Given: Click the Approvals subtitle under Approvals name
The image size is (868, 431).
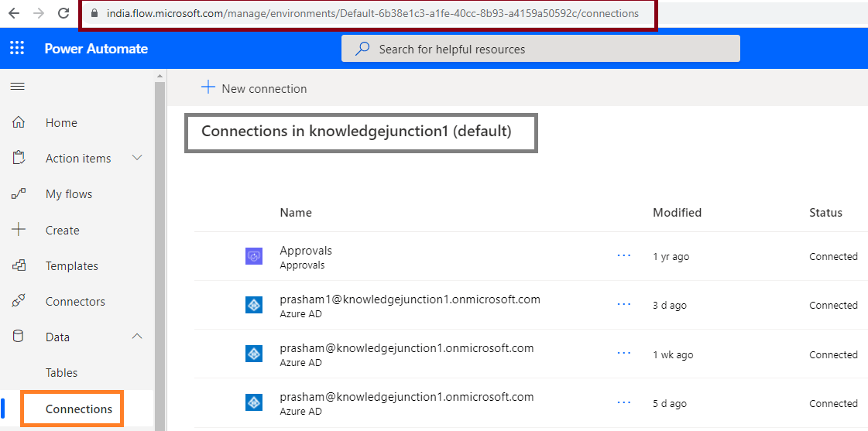Looking at the screenshot, I should tap(302, 265).
